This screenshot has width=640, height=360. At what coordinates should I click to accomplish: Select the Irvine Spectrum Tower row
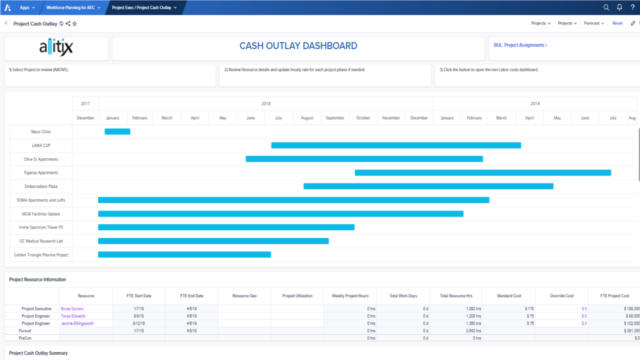[x=41, y=227]
